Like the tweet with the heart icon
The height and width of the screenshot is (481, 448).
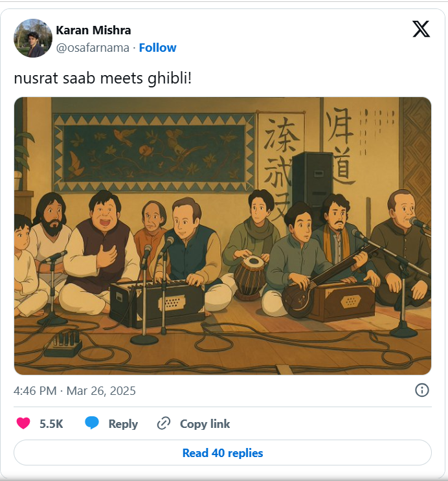coord(23,423)
